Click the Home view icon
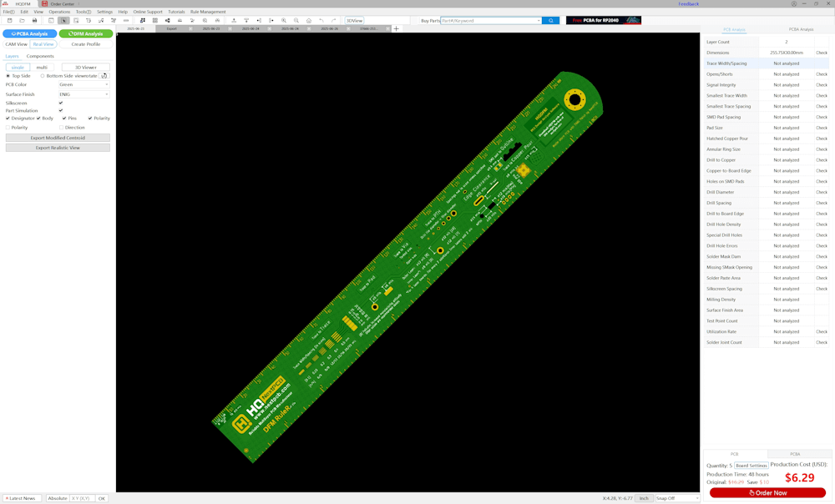The height and width of the screenshot is (504, 835). click(309, 21)
